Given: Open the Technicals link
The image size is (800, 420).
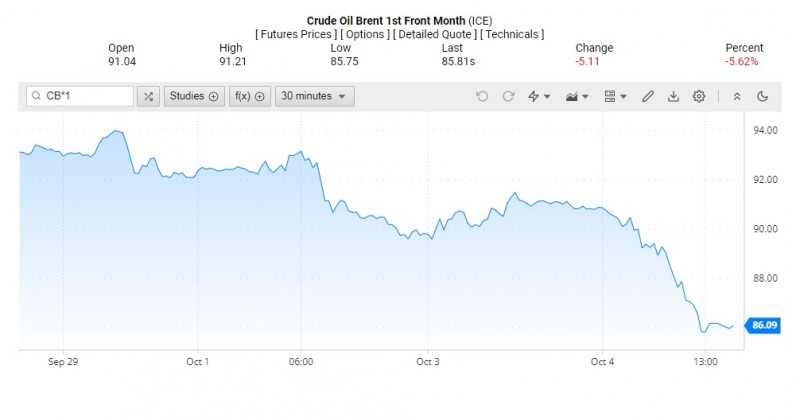Looking at the screenshot, I should [x=512, y=34].
